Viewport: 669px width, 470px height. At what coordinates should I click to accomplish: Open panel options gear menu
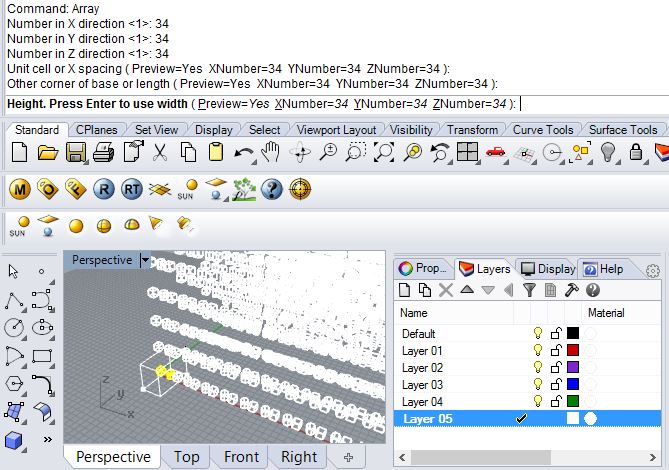[x=652, y=270]
